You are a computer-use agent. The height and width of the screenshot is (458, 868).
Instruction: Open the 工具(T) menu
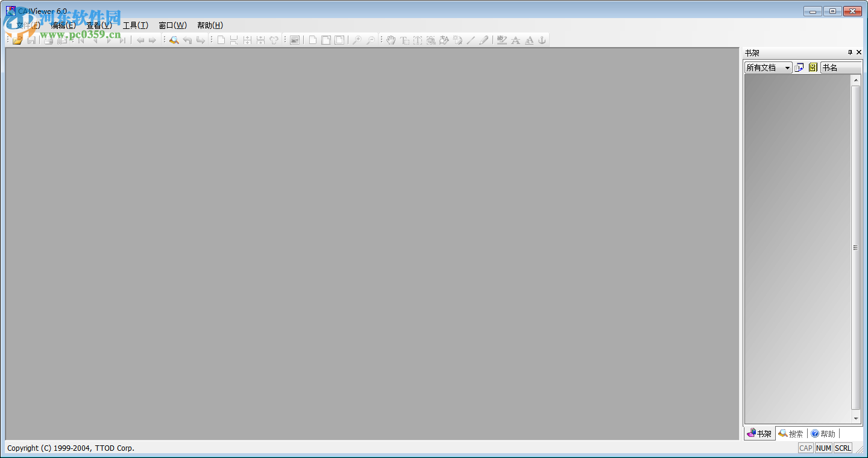134,25
